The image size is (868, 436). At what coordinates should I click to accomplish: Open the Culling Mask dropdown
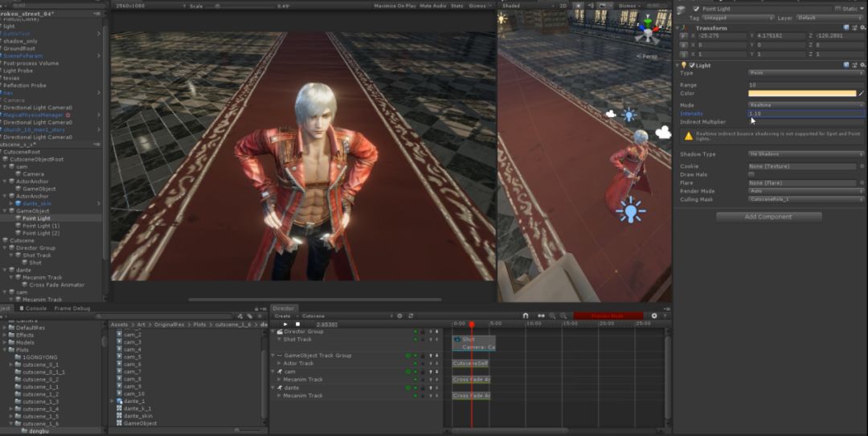click(x=806, y=199)
